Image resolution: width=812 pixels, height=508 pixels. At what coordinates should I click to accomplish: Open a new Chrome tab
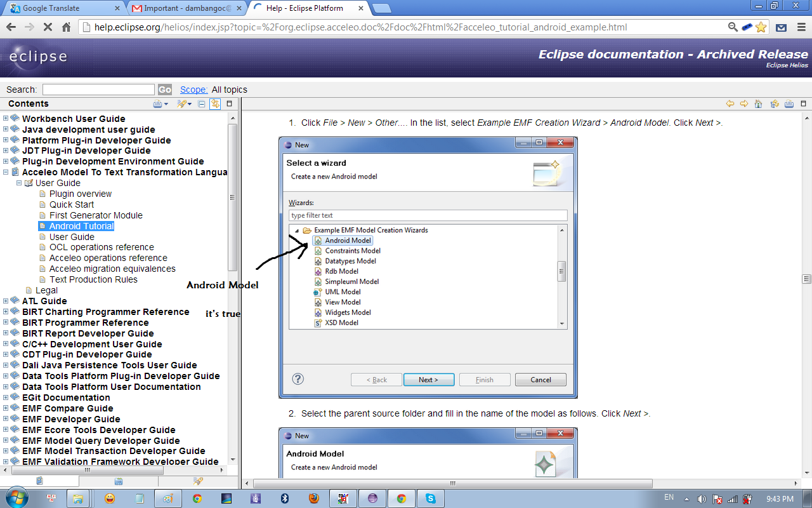[x=381, y=8]
